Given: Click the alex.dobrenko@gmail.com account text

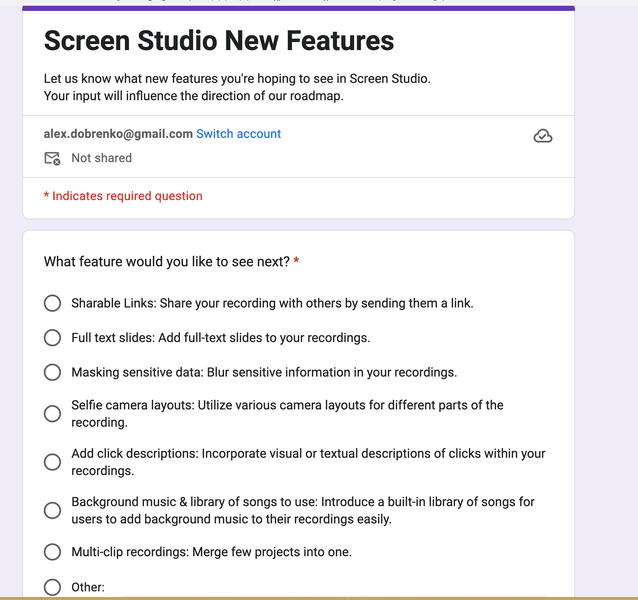Looking at the screenshot, I should 118,134.
